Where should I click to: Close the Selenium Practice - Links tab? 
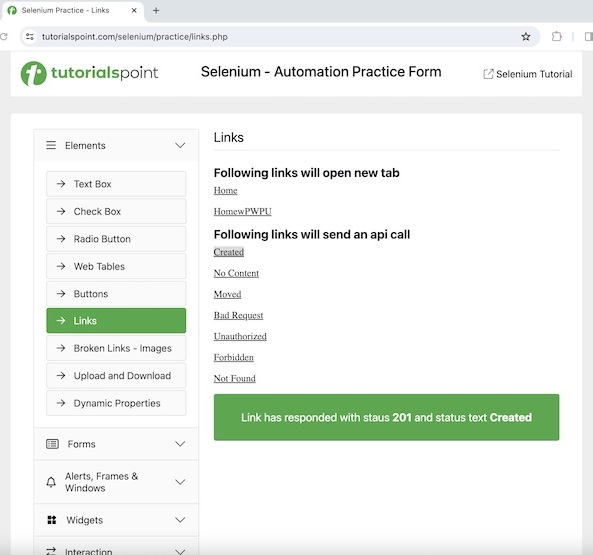pos(134,11)
